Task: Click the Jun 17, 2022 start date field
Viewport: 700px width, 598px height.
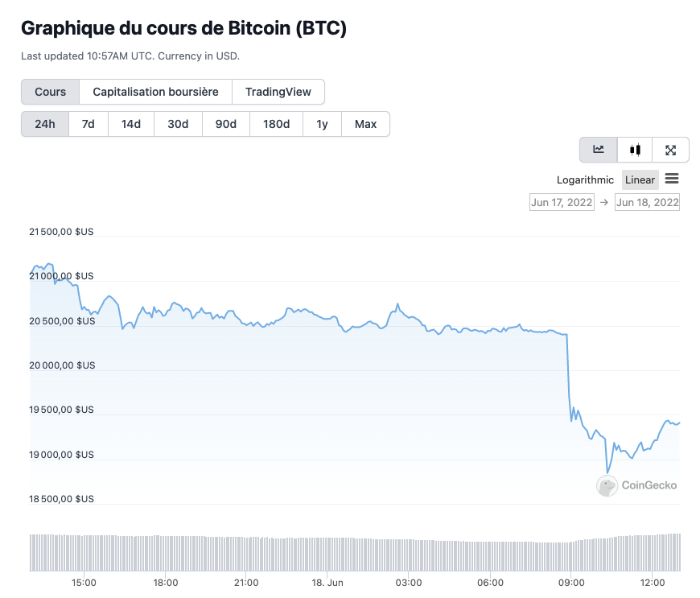Action: (x=562, y=203)
